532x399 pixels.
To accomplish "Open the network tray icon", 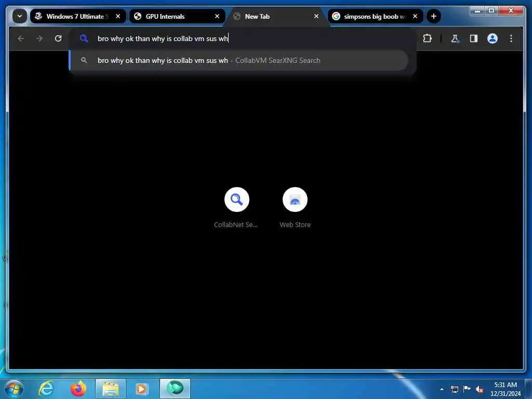I will click(x=454, y=389).
